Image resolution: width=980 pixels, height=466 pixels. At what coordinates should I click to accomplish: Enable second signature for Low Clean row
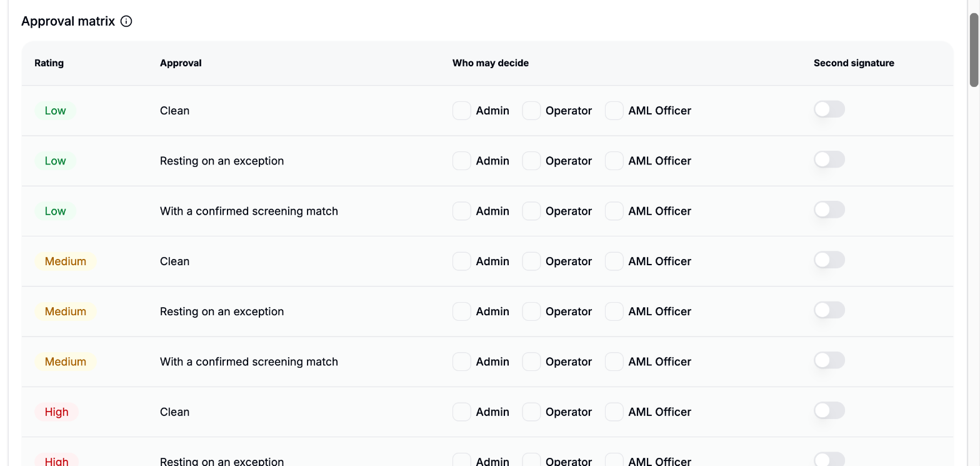click(x=829, y=109)
